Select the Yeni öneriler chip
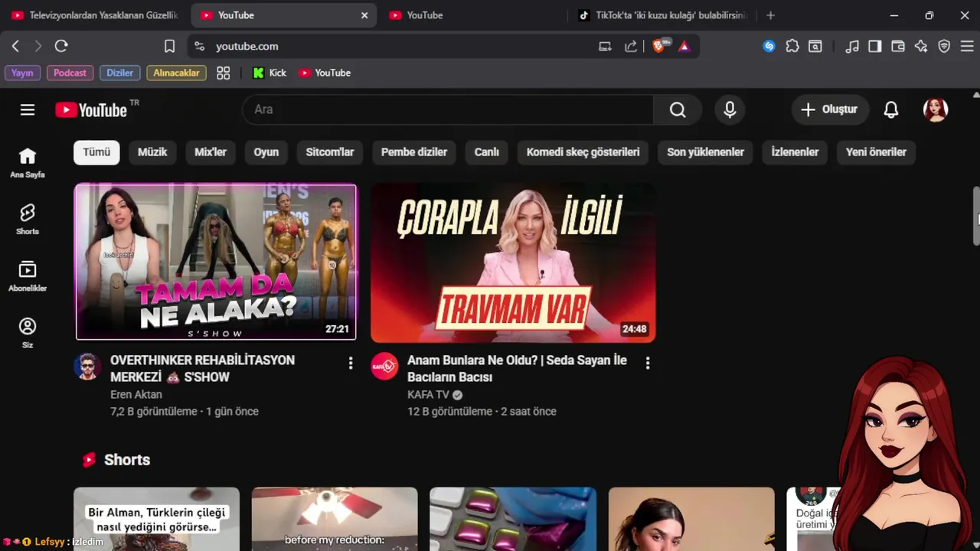980x551 pixels. (877, 152)
